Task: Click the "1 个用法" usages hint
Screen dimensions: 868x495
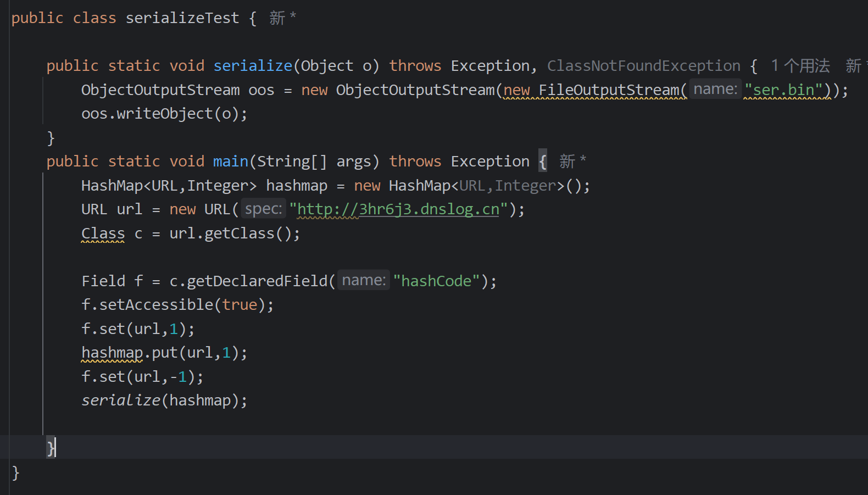Action: pos(800,66)
